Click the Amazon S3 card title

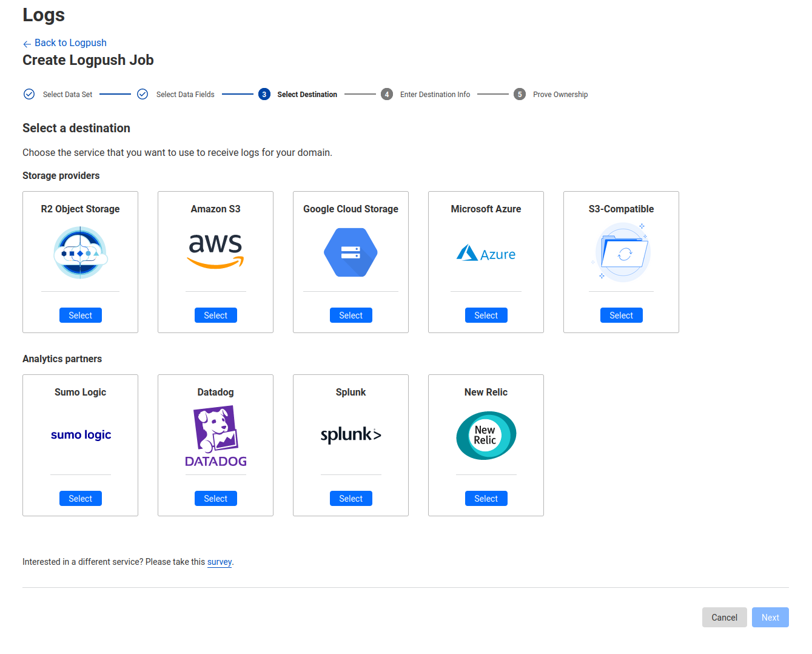point(215,209)
